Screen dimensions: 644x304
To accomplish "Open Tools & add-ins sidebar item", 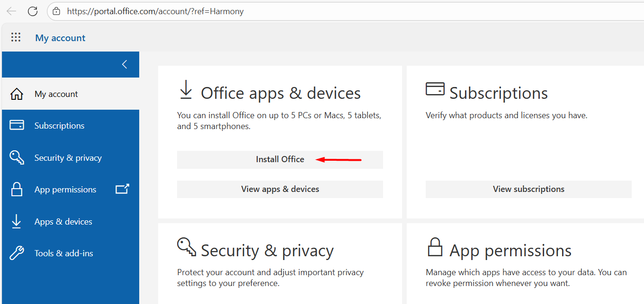I will coord(63,253).
